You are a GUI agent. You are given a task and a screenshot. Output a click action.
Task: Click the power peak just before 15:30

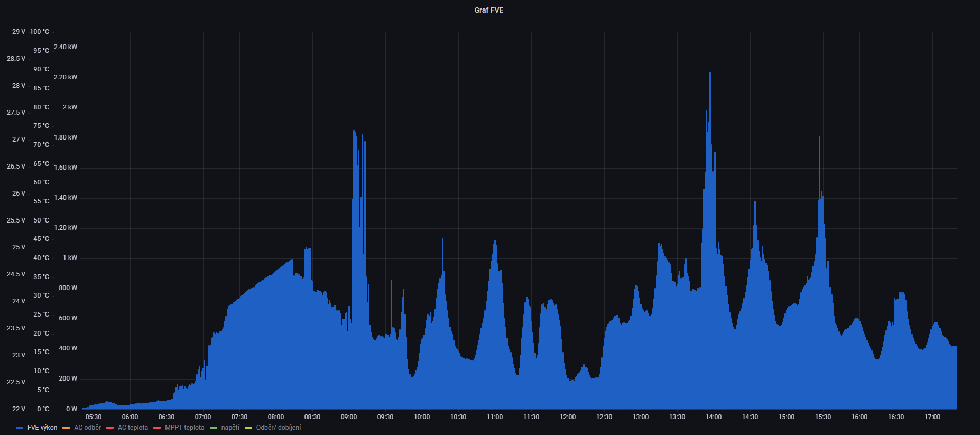click(x=819, y=138)
